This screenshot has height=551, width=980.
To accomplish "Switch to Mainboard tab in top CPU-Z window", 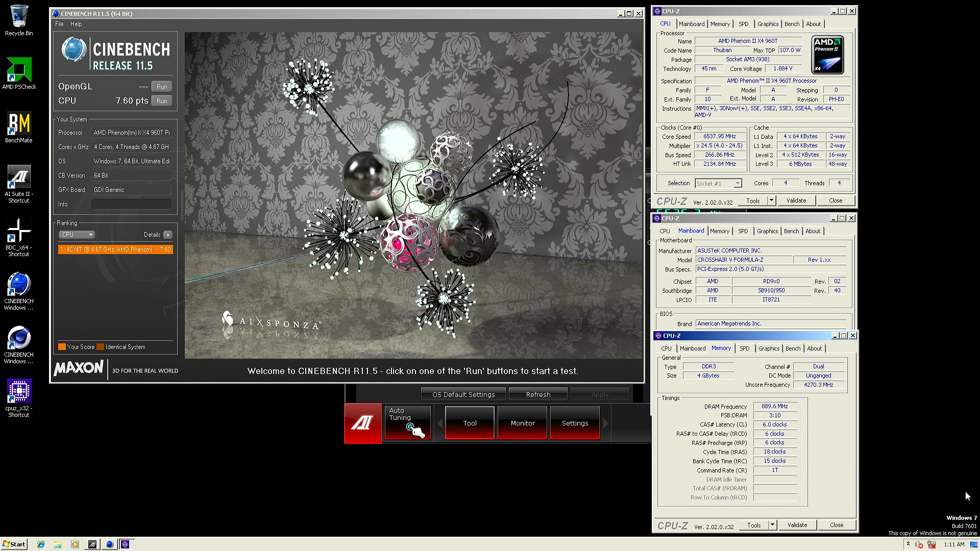I will (x=692, y=24).
